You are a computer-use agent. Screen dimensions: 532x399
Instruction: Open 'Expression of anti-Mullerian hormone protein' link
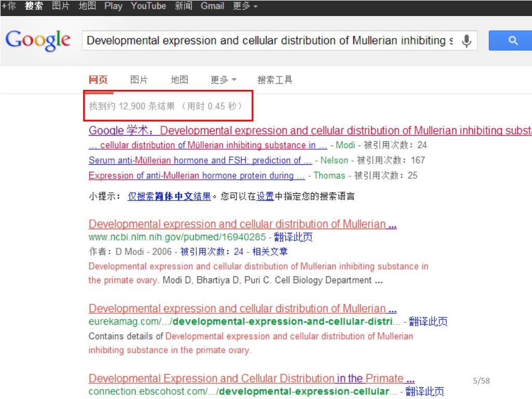click(197, 176)
